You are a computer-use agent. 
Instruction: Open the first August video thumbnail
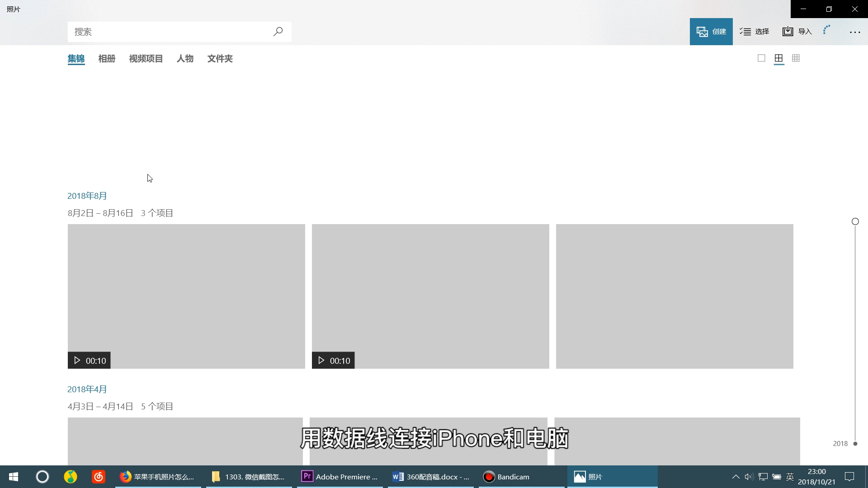[186, 296]
